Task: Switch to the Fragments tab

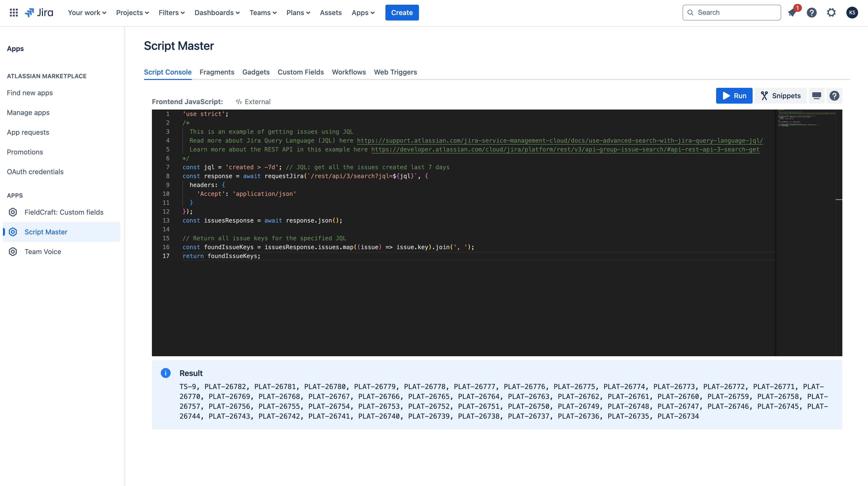Action: point(217,72)
